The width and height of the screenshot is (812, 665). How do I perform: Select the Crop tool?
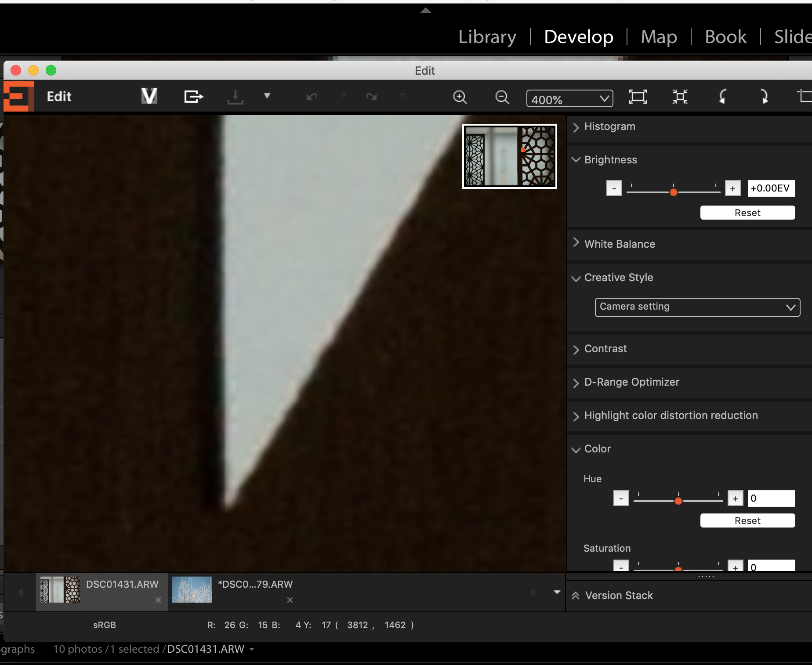[x=808, y=96]
